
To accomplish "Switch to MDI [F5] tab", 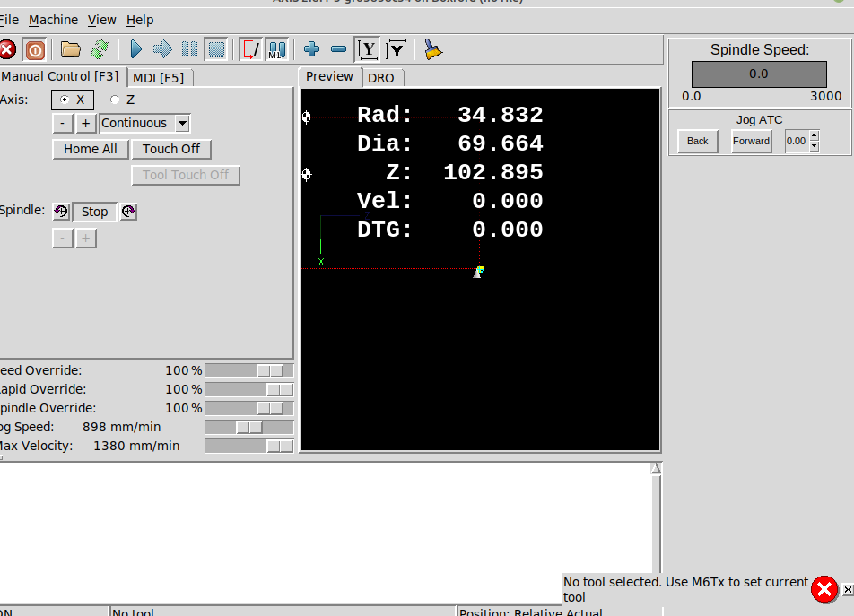I will pyautogui.click(x=159, y=78).
